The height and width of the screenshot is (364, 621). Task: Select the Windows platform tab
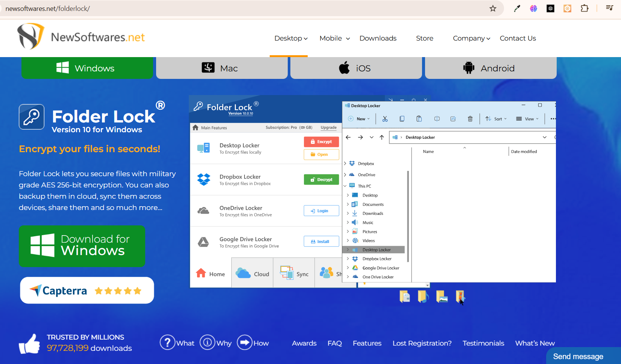coord(87,68)
